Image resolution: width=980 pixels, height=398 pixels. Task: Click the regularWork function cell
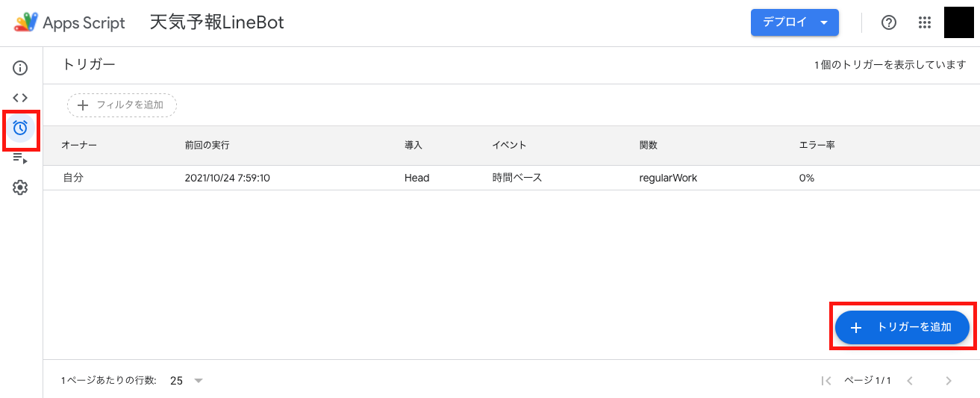668,178
